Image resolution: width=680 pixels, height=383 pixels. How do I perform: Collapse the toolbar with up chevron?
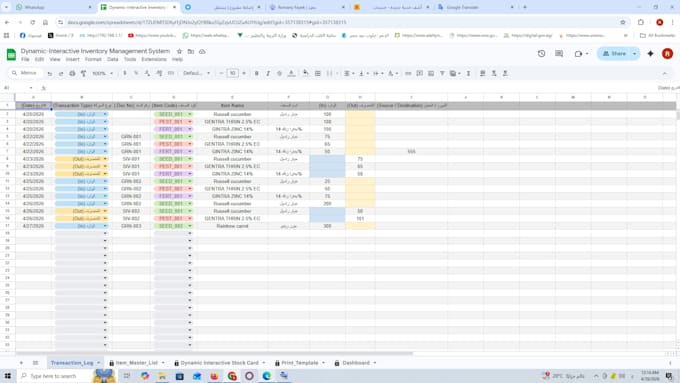[664, 73]
